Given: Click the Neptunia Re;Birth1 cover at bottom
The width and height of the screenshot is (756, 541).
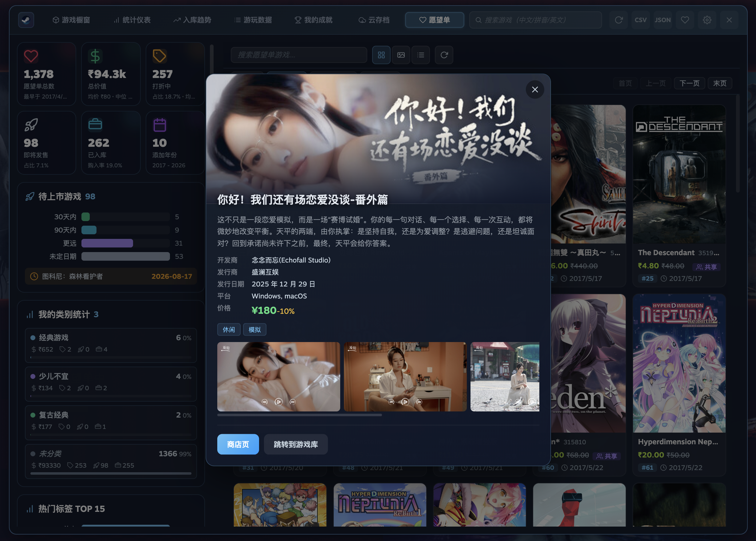Looking at the screenshot, I should (380, 505).
